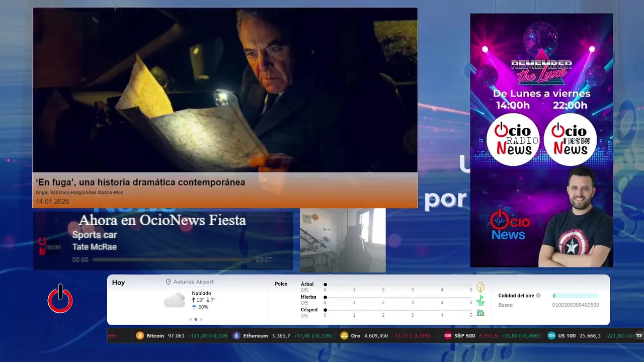Select the middle weather page dot
The width and height of the screenshot is (644, 362).
click(196, 319)
